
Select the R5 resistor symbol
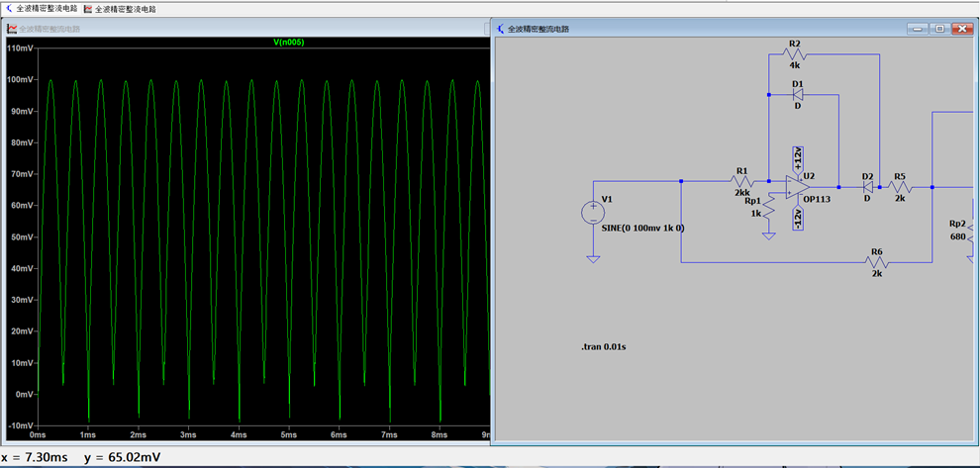(900, 187)
